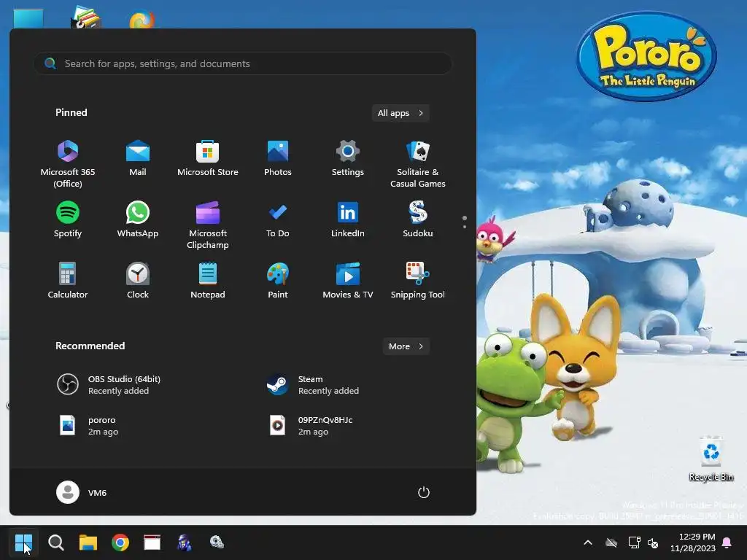Open the clock and date 12:29 PM
Viewport: 747px width, 560px height.
point(693,542)
